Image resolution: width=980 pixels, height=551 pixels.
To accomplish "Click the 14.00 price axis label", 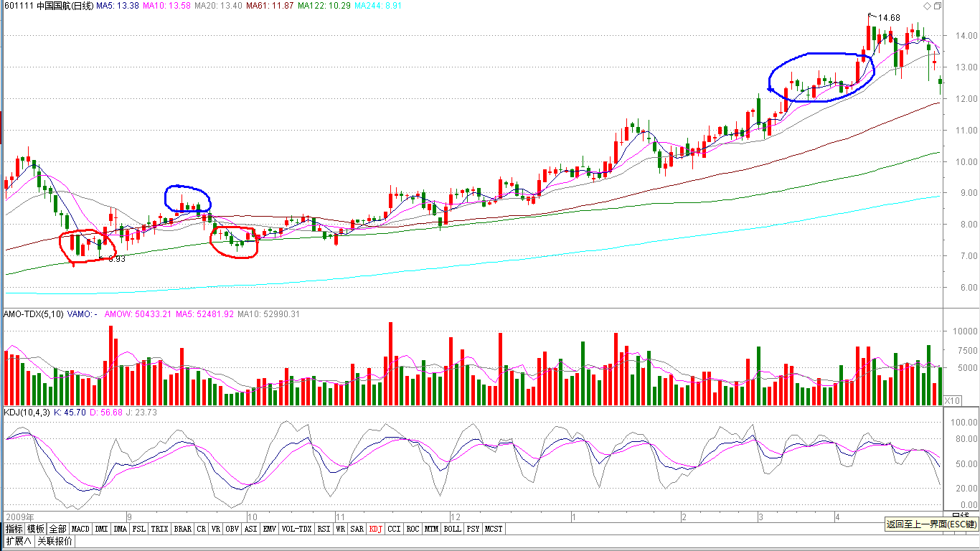I will 966,35.
